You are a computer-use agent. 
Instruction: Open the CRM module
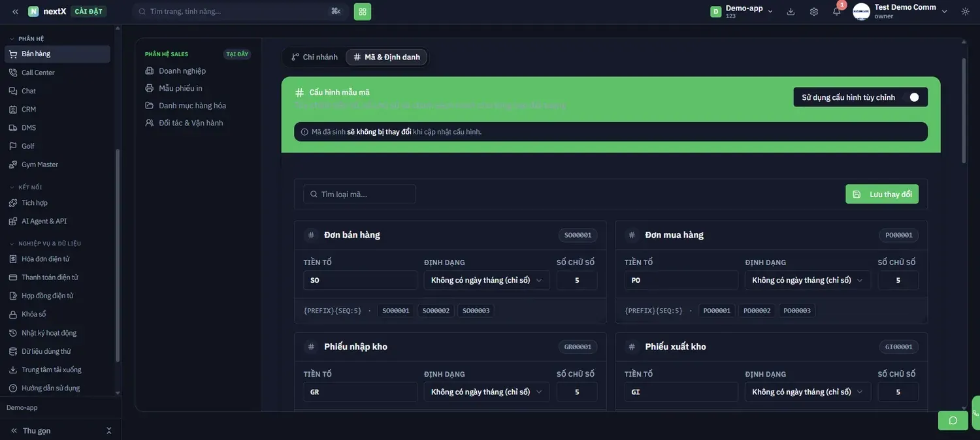point(57,109)
